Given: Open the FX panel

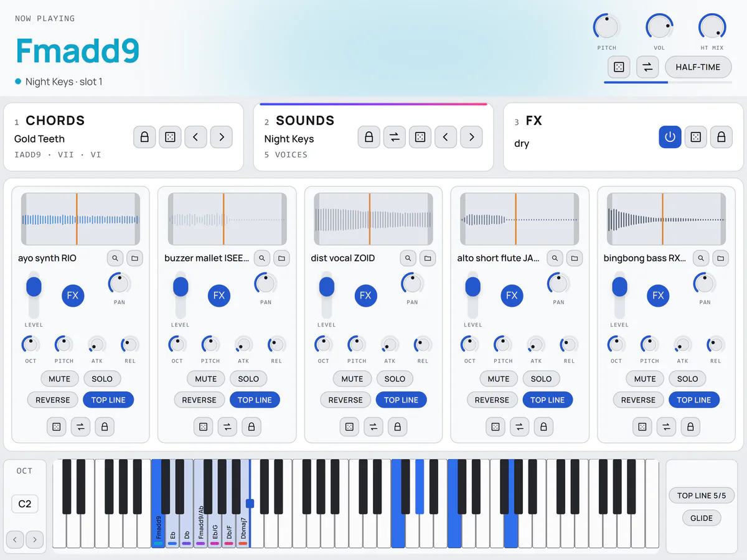Looking at the screenshot, I should (x=534, y=121).
